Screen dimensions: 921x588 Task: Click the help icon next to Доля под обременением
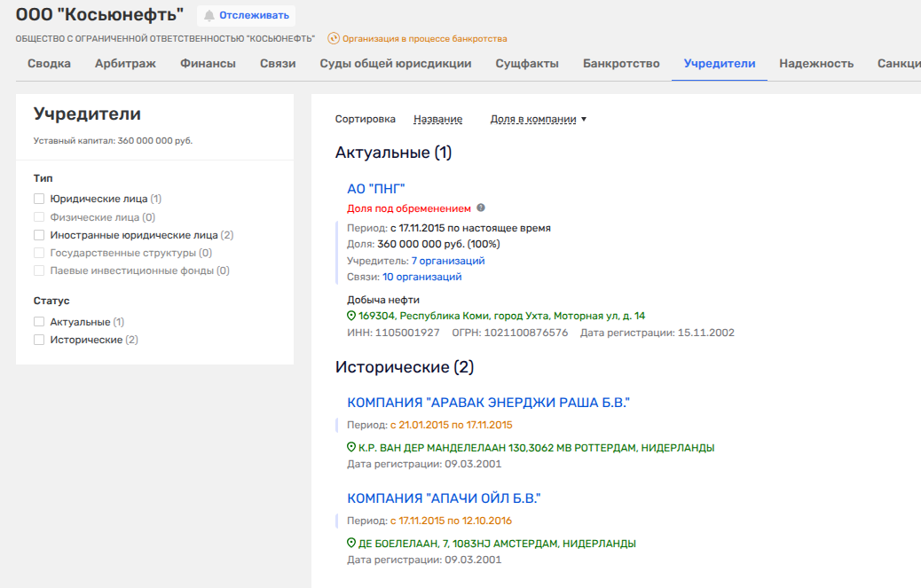click(x=481, y=208)
